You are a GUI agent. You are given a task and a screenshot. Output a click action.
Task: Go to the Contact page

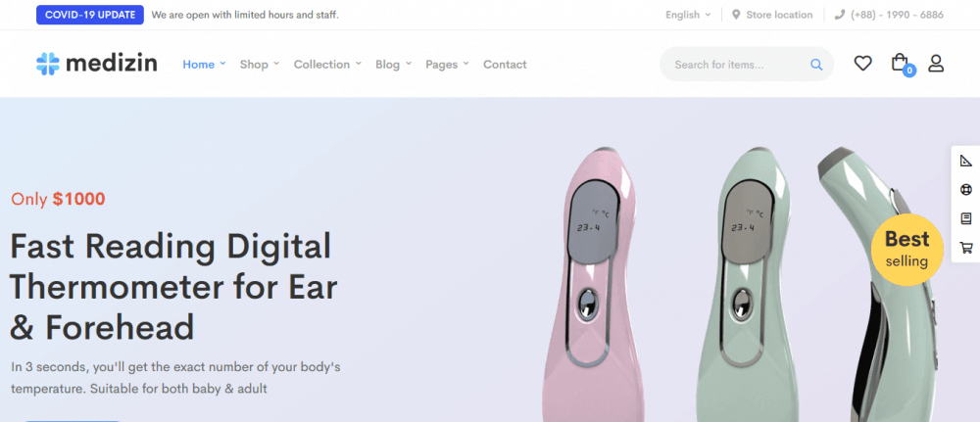click(x=505, y=65)
